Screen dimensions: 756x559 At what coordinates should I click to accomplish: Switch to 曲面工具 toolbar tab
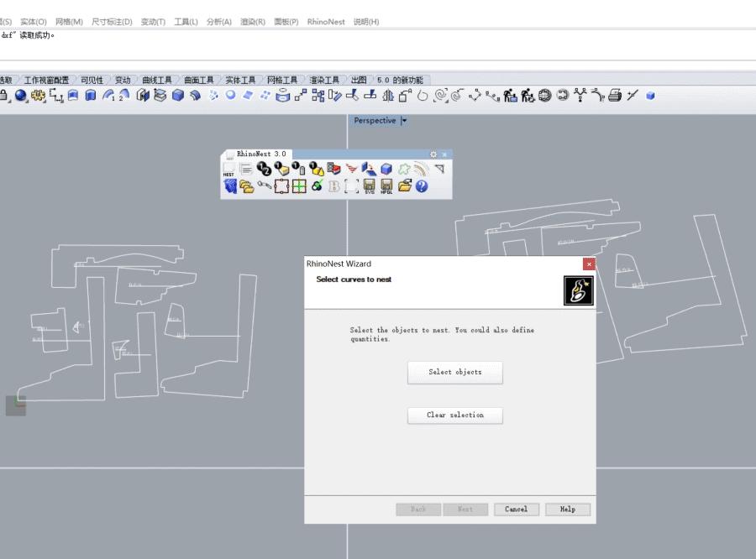[x=198, y=80]
